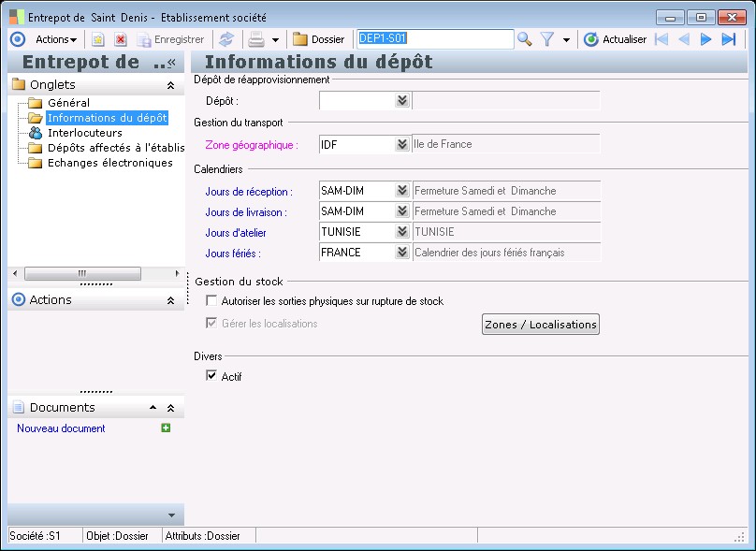Go to next record arrow
This screenshot has height=551, width=756.
click(705, 39)
